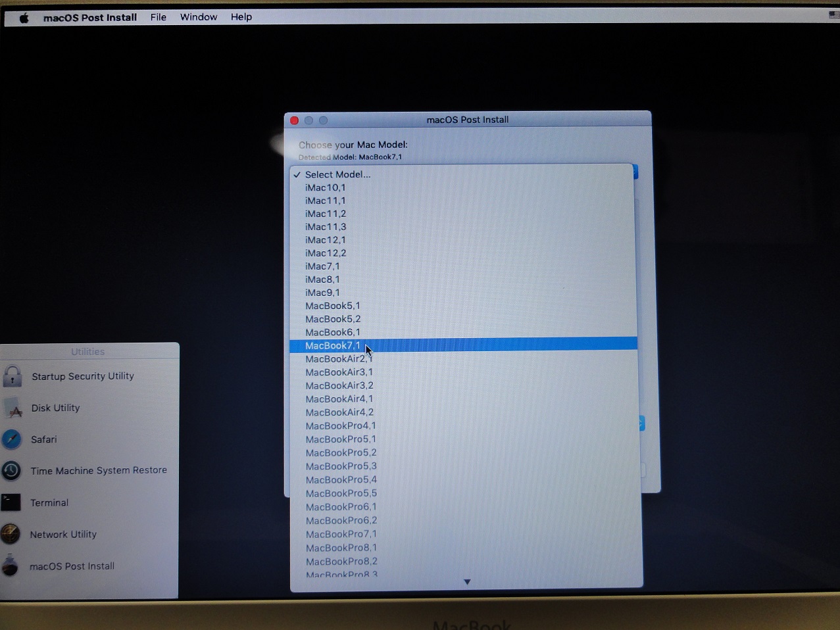Choose iMac12,2 from the model list
The width and height of the screenshot is (840, 630).
(x=463, y=253)
